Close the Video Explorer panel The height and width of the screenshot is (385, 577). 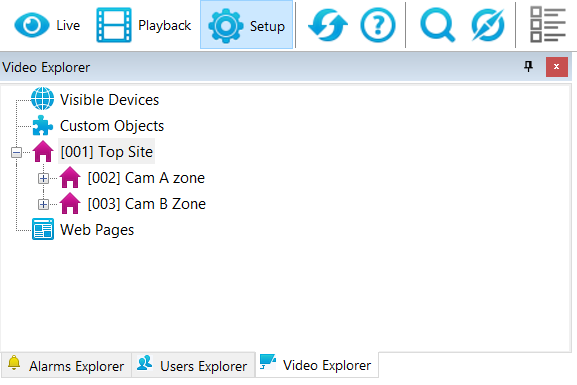click(556, 67)
